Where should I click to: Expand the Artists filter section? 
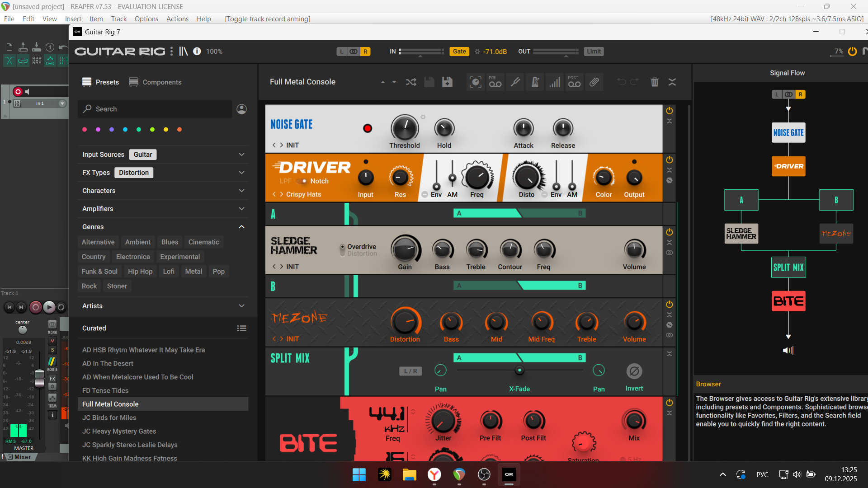241,306
